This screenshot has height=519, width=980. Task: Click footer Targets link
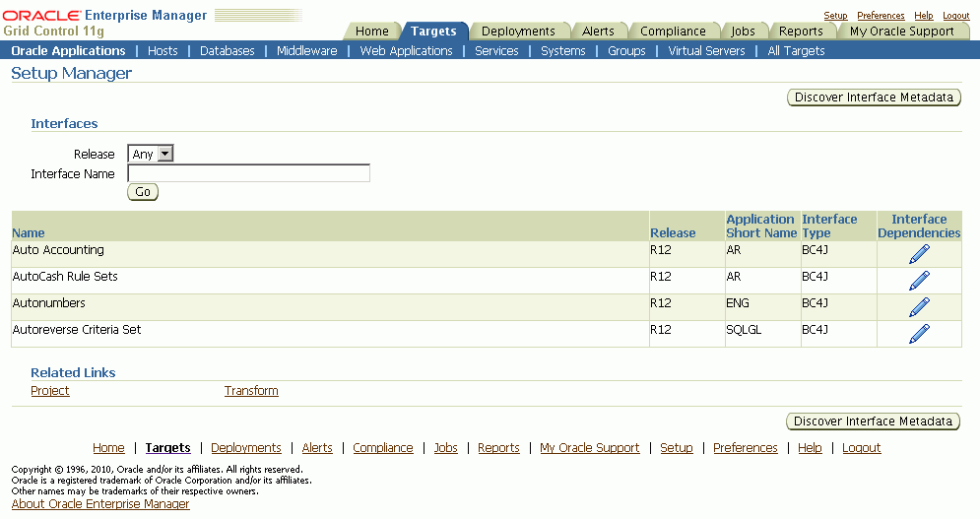coord(167,448)
